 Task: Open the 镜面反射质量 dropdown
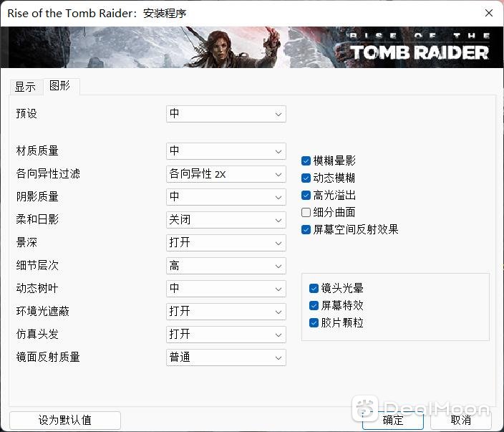226,357
